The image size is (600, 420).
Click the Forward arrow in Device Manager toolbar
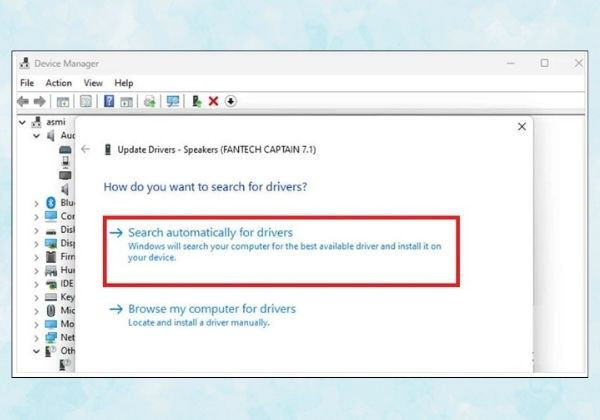click(39, 101)
